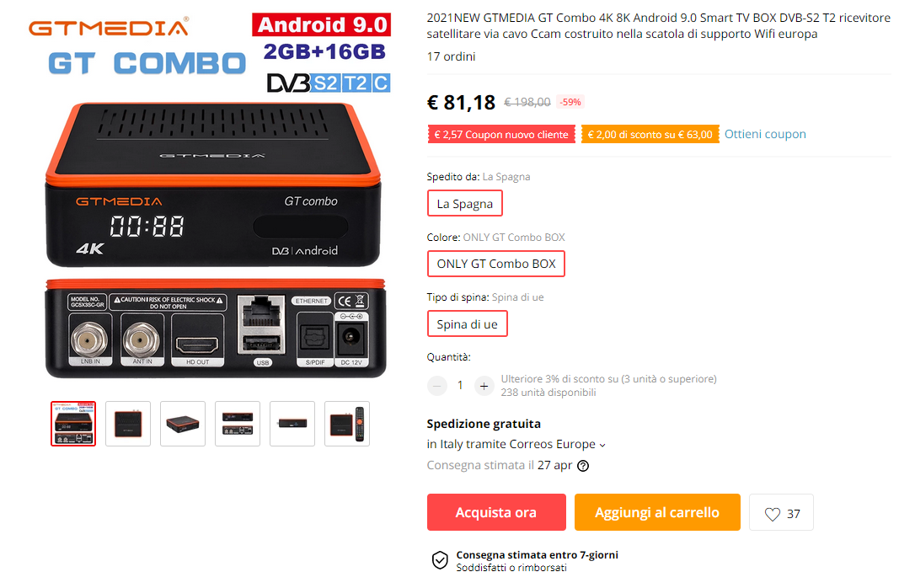View the second thumbnail showing top view

(x=128, y=424)
